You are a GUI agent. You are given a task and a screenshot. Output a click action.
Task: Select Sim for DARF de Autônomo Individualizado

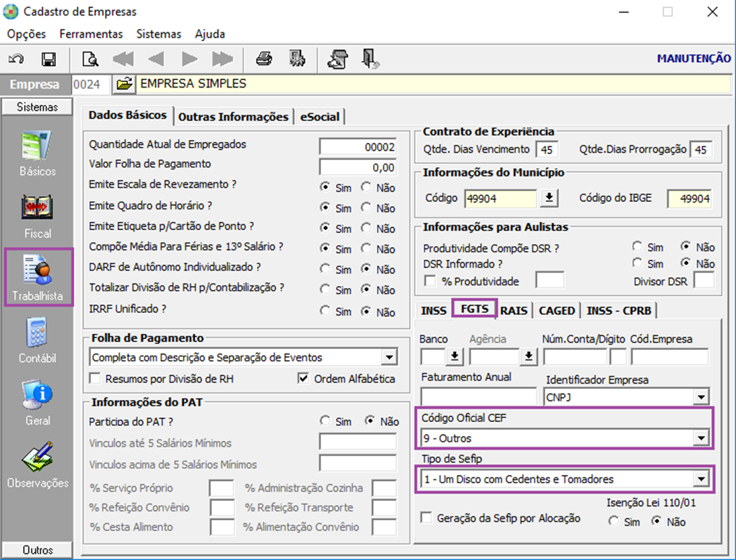pos(325,269)
